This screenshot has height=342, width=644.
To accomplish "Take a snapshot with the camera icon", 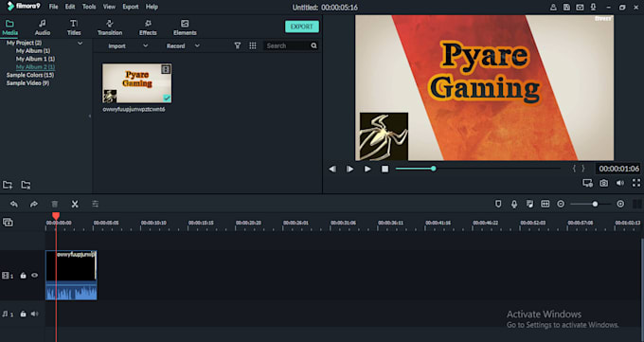I will (604, 184).
